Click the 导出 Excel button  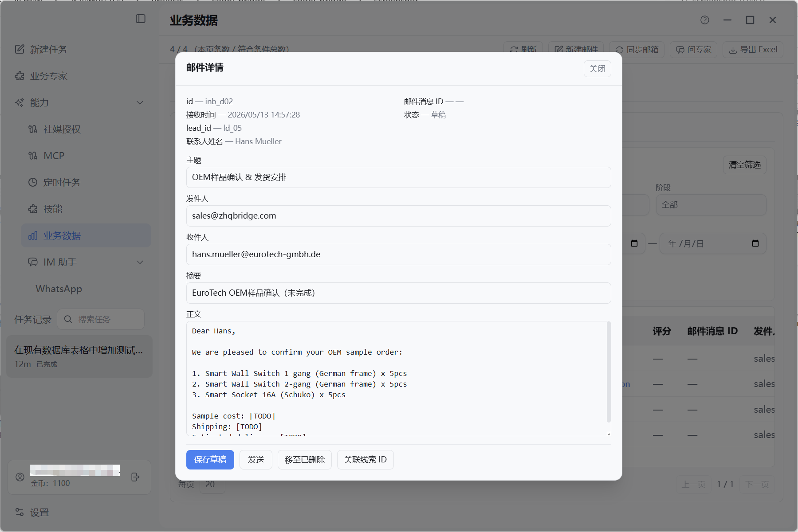753,50
